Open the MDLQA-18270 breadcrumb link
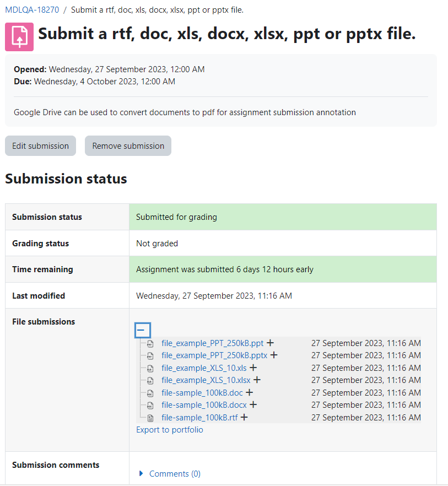This screenshot has height=486, width=448. tap(32, 10)
